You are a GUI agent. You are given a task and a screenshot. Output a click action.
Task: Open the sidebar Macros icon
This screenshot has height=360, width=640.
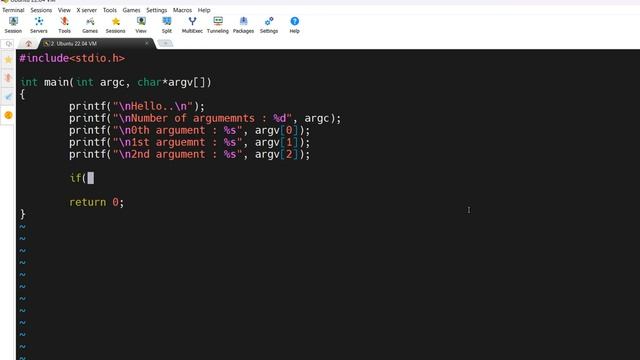(8, 96)
